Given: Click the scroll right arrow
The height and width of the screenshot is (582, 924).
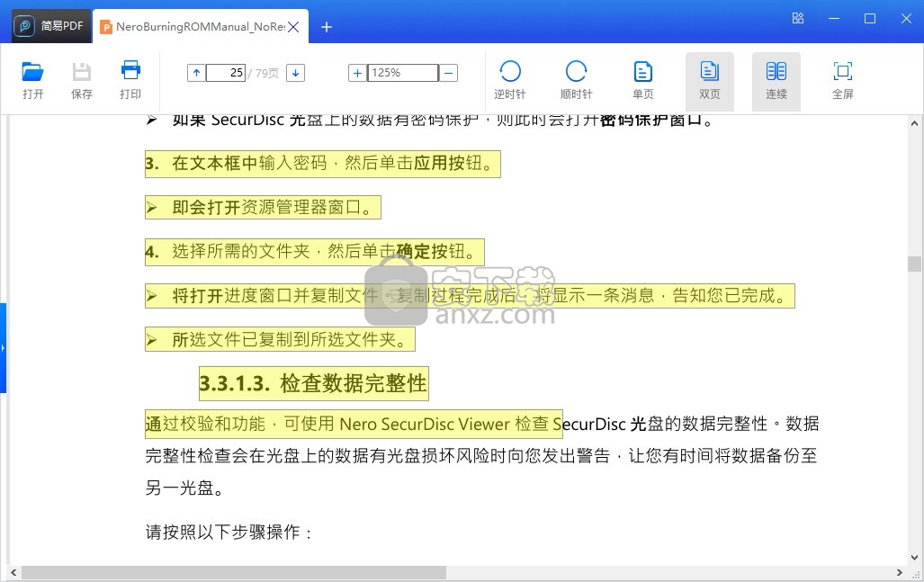Looking at the screenshot, I should pos(899,573).
